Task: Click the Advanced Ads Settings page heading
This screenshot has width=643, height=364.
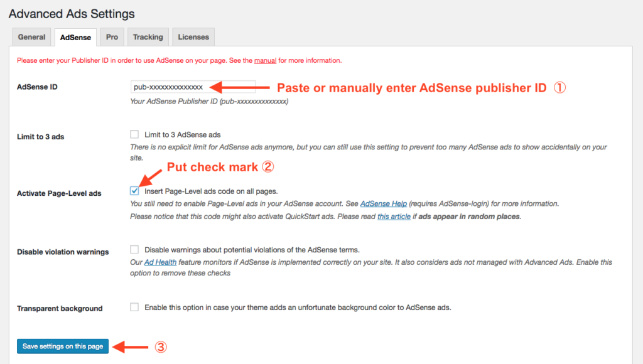Action: pos(72,13)
